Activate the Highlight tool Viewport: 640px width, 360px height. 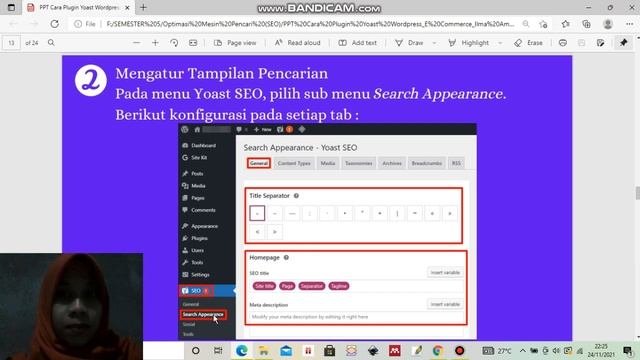tap(469, 42)
